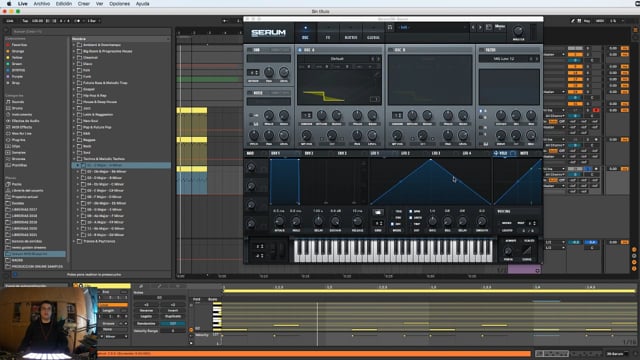Select Favorites collection red dot

click(x=8, y=45)
